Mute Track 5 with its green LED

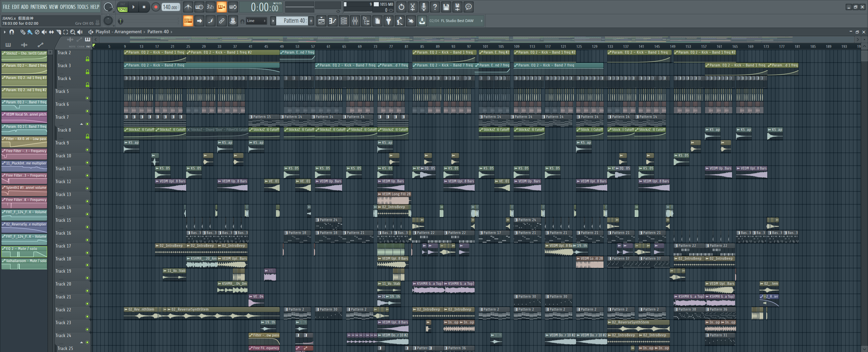click(x=87, y=98)
